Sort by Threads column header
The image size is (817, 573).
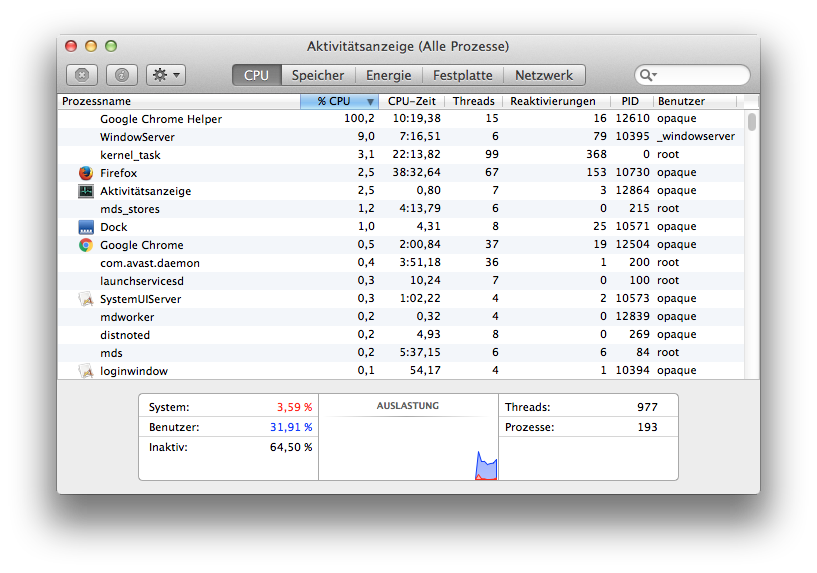(473, 101)
